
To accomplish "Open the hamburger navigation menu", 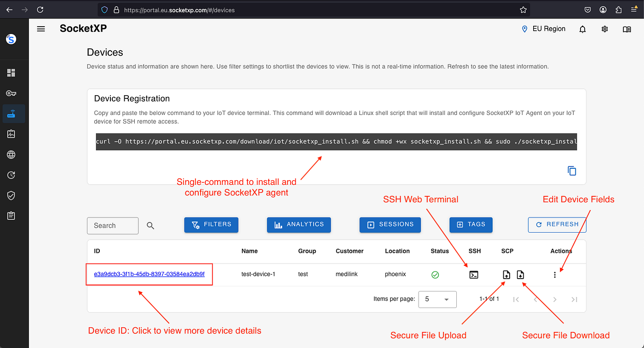I will tap(41, 29).
